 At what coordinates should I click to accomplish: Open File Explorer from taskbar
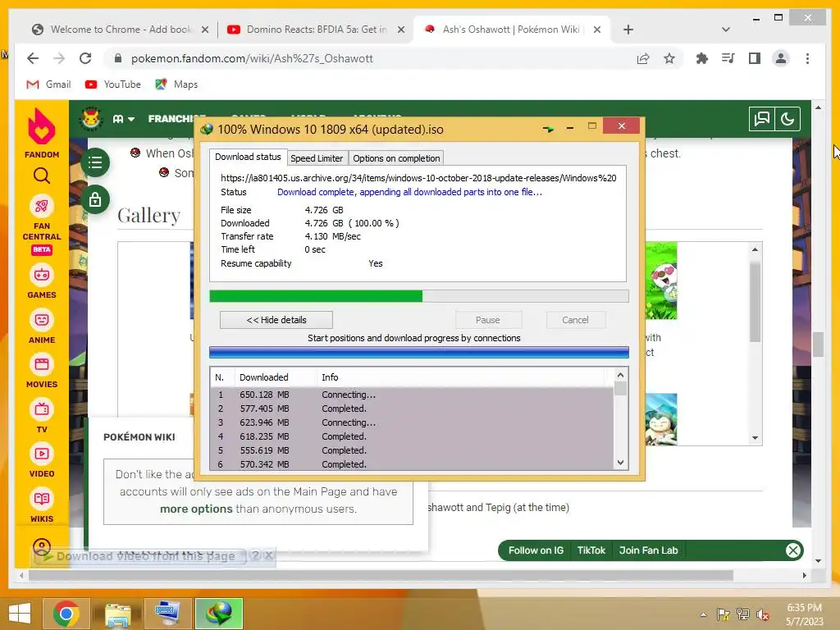pyautogui.click(x=118, y=614)
